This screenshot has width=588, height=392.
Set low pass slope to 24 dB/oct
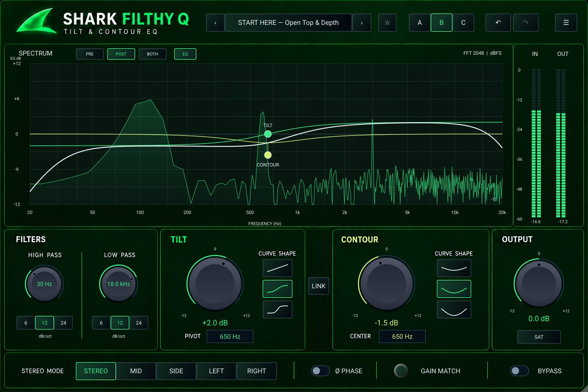(x=139, y=323)
